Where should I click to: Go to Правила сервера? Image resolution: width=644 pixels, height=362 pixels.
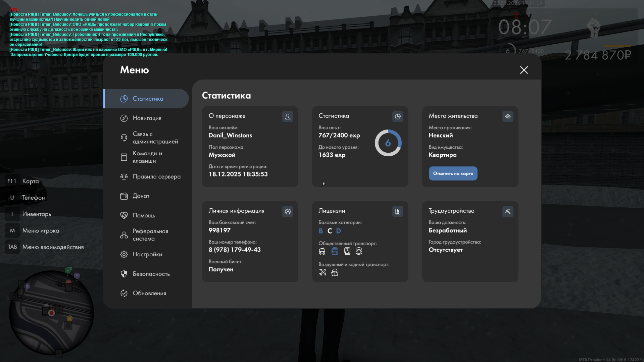tap(156, 176)
